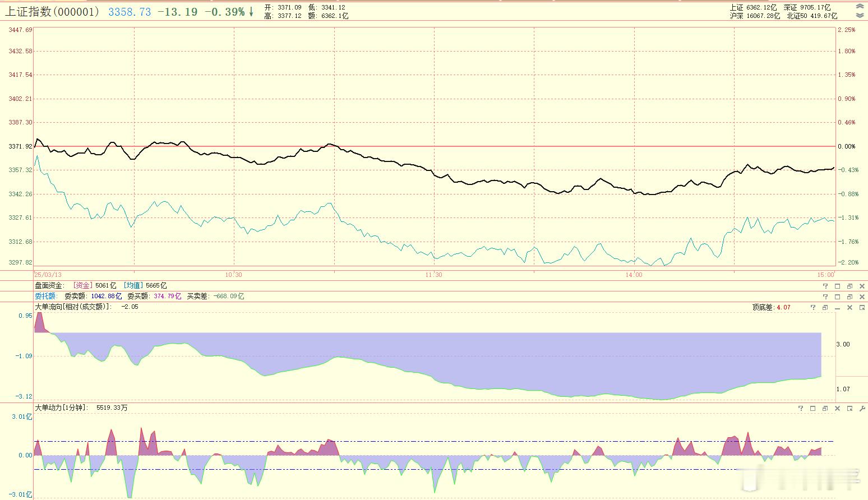Close the 盘面资金 panel
This screenshot has height=500, width=868.
click(x=862, y=286)
